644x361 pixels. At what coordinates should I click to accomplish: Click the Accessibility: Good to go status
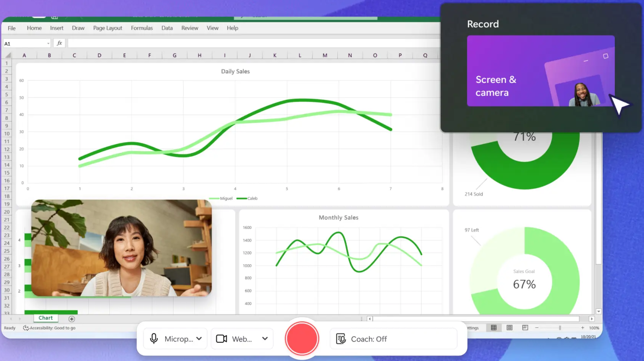click(x=53, y=328)
